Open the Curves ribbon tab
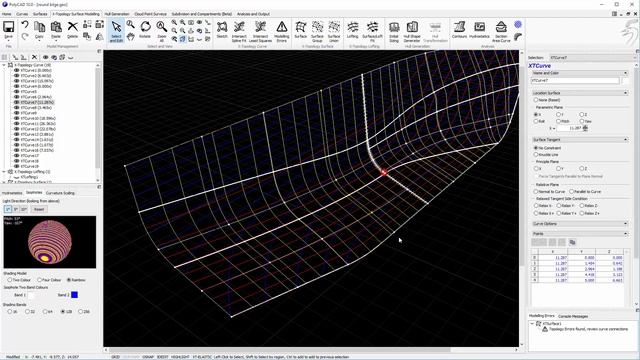This screenshot has height=360, width=640. (x=22, y=14)
